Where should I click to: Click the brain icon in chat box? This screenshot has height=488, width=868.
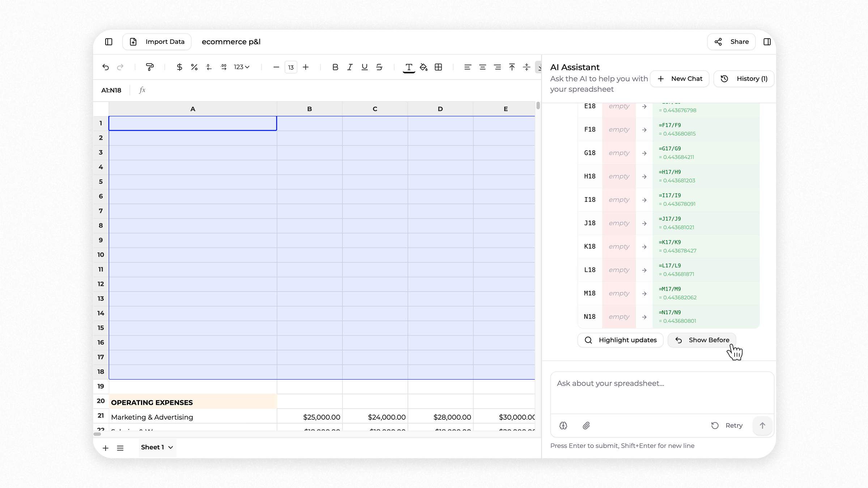[563, 425]
